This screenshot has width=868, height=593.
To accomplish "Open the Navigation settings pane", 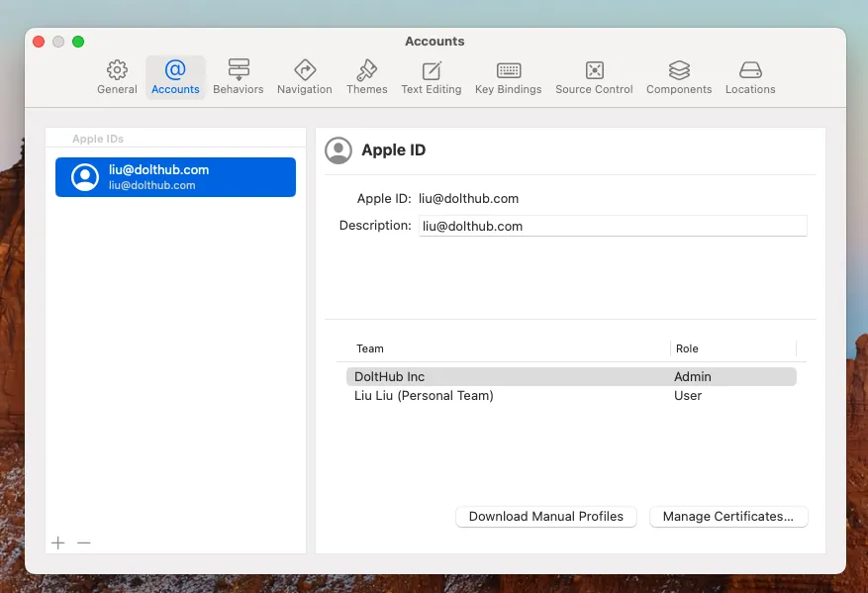I will click(x=304, y=76).
